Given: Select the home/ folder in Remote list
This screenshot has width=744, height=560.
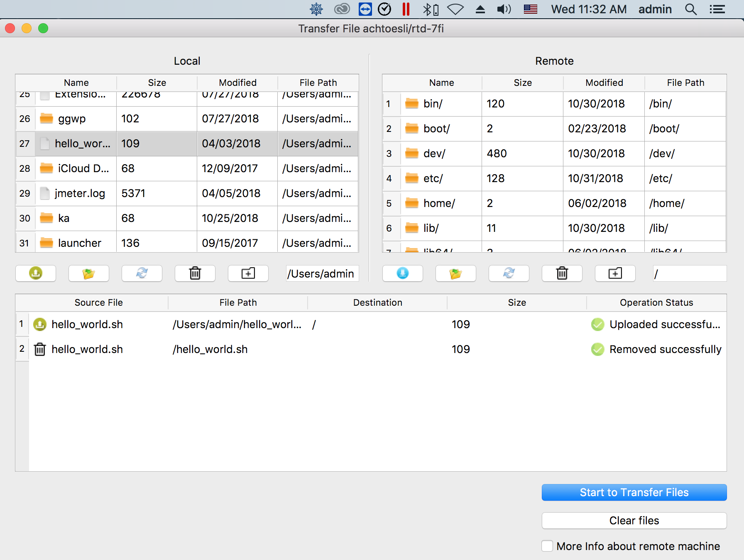Looking at the screenshot, I should click(x=438, y=203).
